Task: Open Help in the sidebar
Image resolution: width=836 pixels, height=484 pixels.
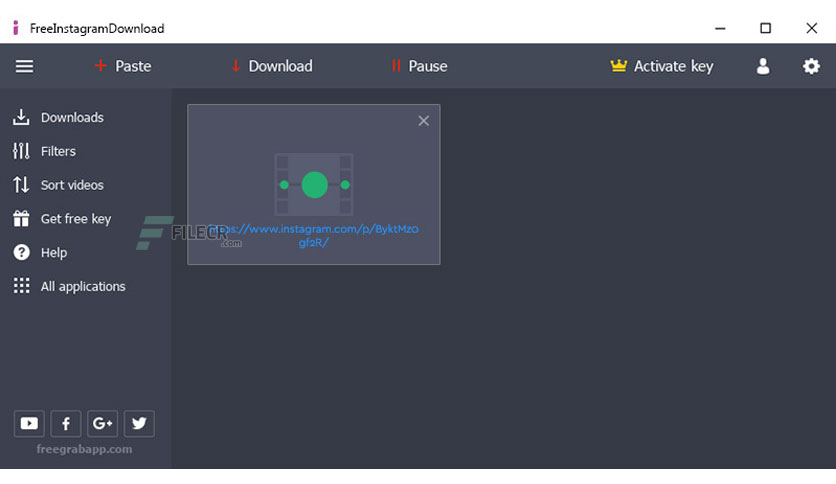Action: pos(40,253)
